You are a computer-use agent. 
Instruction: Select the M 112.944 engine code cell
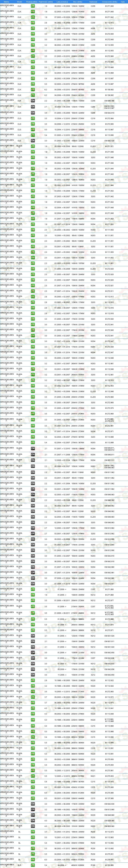coord(110,686)
